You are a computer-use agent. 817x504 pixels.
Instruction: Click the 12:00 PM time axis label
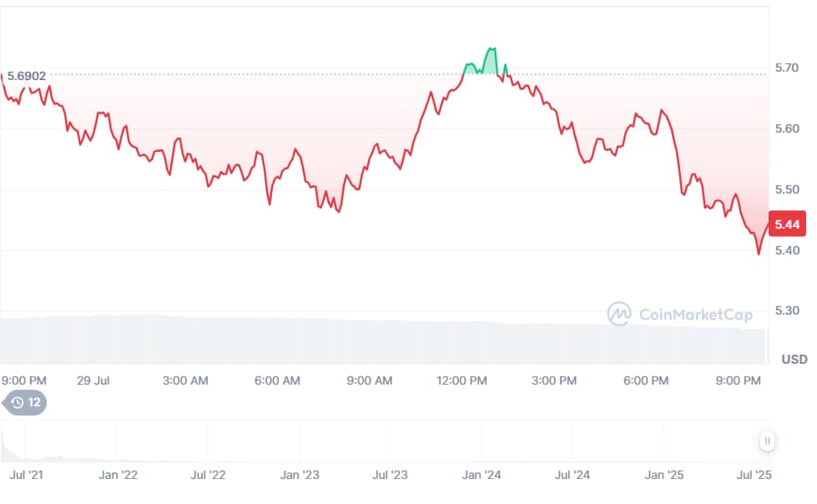[461, 381]
